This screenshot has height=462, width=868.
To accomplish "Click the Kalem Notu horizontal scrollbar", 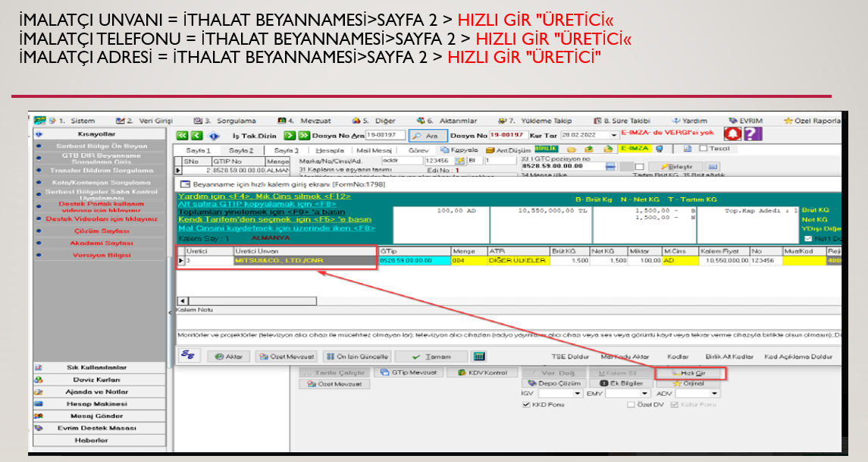I will tap(246, 301).
